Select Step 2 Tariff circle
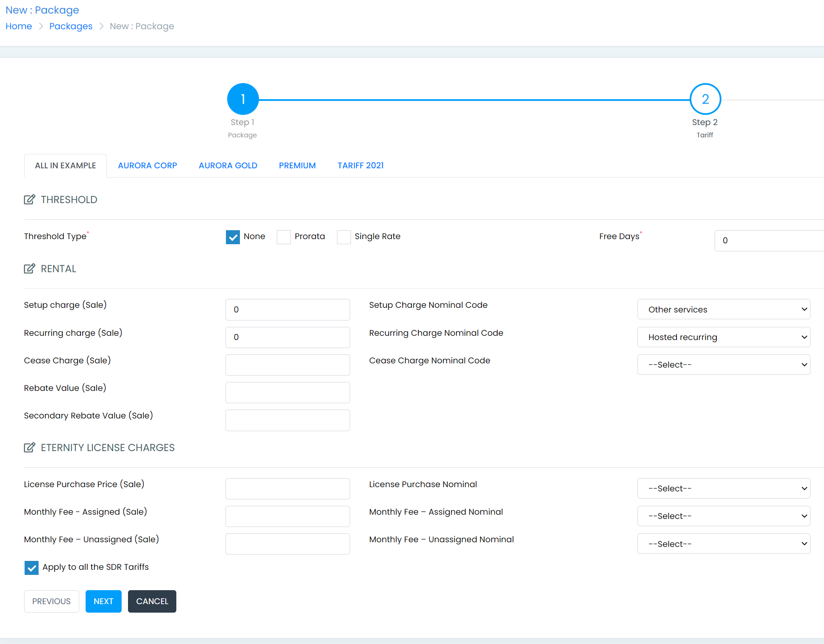Screen dimensions: 824x644 coord(705,99)
